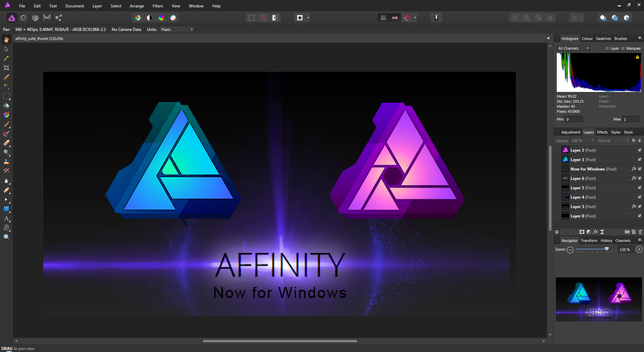
Task: Select the Healing Brush bandage tool
Action: (x=6, y=190)
